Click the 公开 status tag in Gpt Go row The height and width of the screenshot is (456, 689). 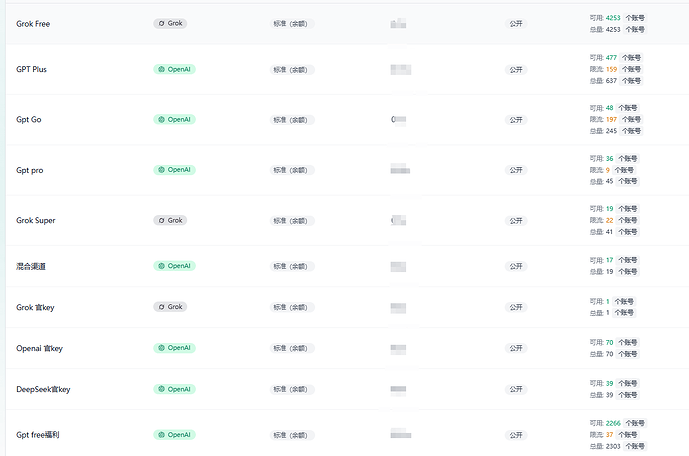click(516, 120)
